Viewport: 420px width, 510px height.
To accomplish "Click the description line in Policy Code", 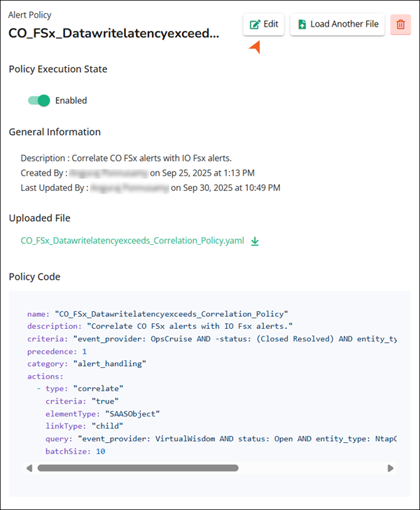I will [160, 326].
